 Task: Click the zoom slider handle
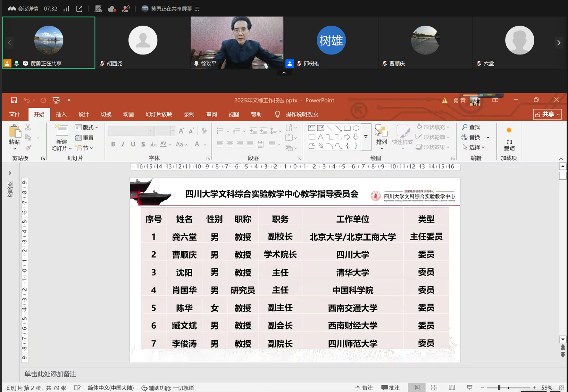pos(499,388)
